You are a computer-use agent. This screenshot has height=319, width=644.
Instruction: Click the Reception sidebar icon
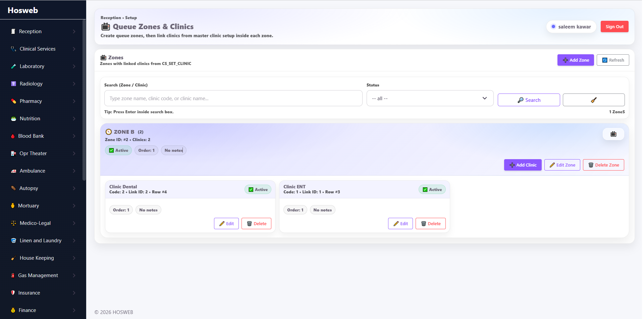(13, 31)
